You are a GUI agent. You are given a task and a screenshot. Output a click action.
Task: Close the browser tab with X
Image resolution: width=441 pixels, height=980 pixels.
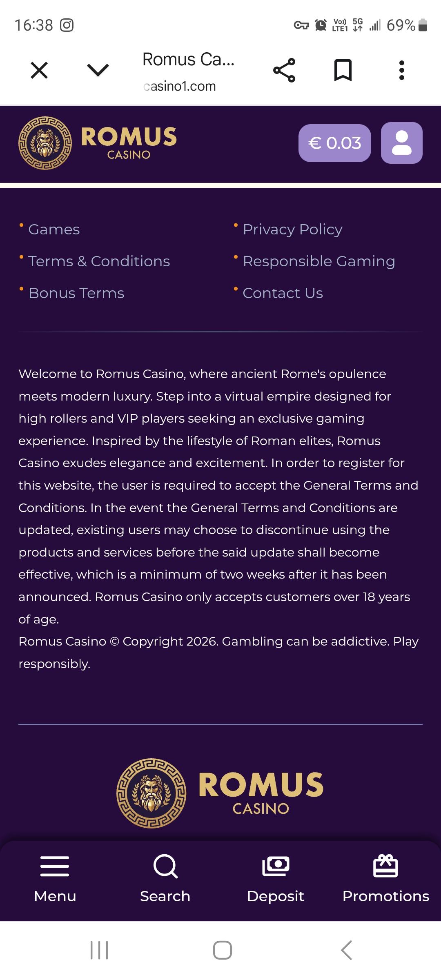point(39,70)
